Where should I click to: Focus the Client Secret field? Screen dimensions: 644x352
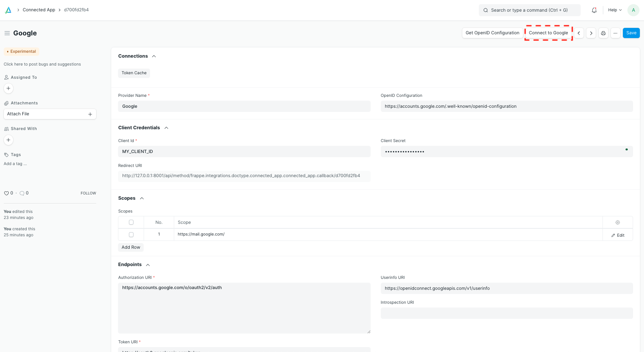(507, 152)
